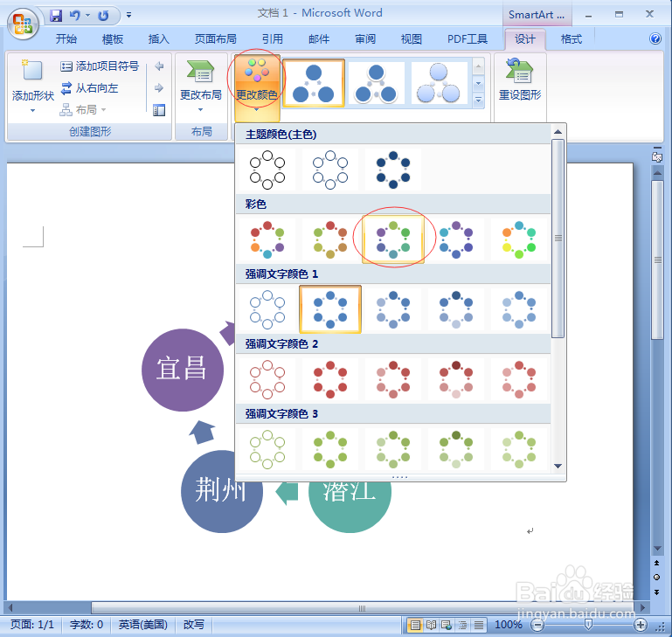Redo with the repeat arrow icon
This screenshot has height=637, width=672.
103,16
